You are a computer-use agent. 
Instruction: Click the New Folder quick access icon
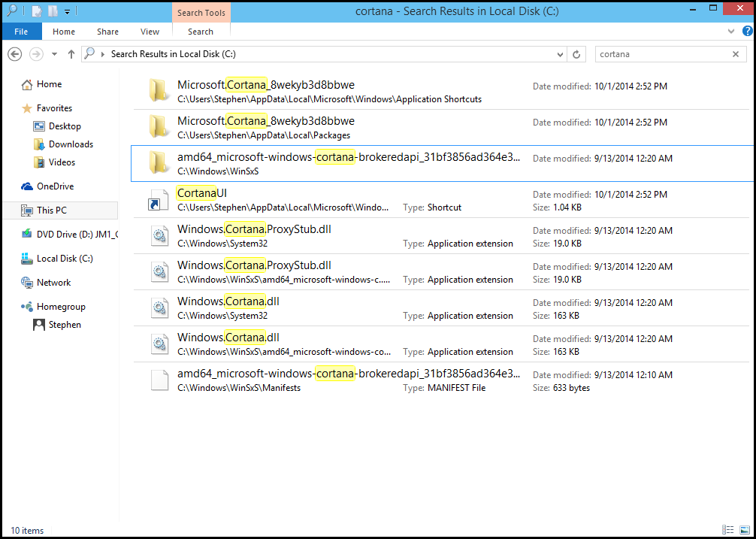(x=52, y=11)
